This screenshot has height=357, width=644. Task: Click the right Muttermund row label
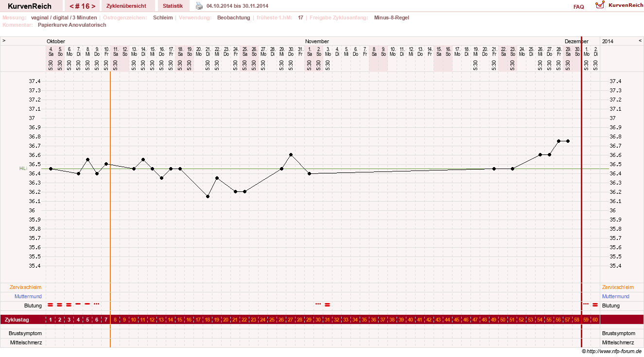click(616, 296)
